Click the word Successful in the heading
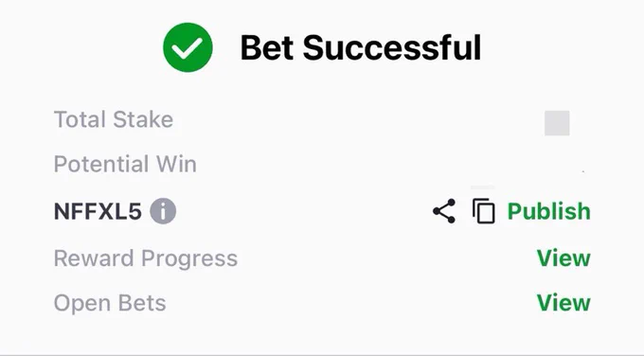The width and height of the screenshot is (644, 356). pos(392,47)
